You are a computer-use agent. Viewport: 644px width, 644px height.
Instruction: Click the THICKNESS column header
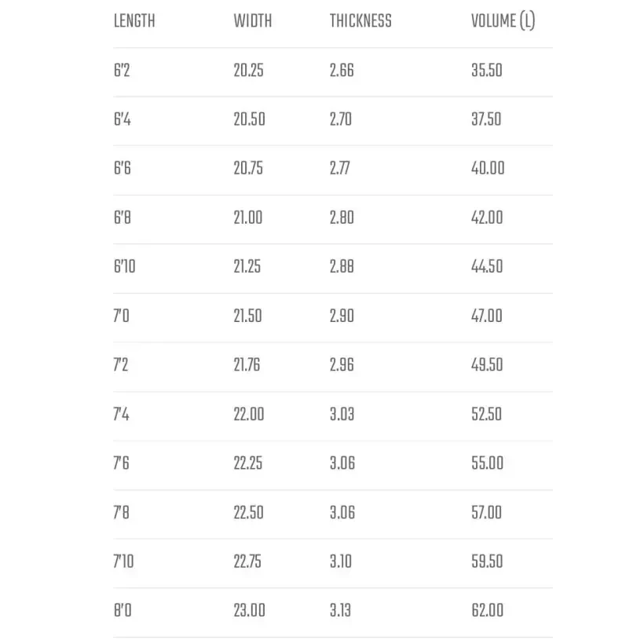[x=360, y=21]
